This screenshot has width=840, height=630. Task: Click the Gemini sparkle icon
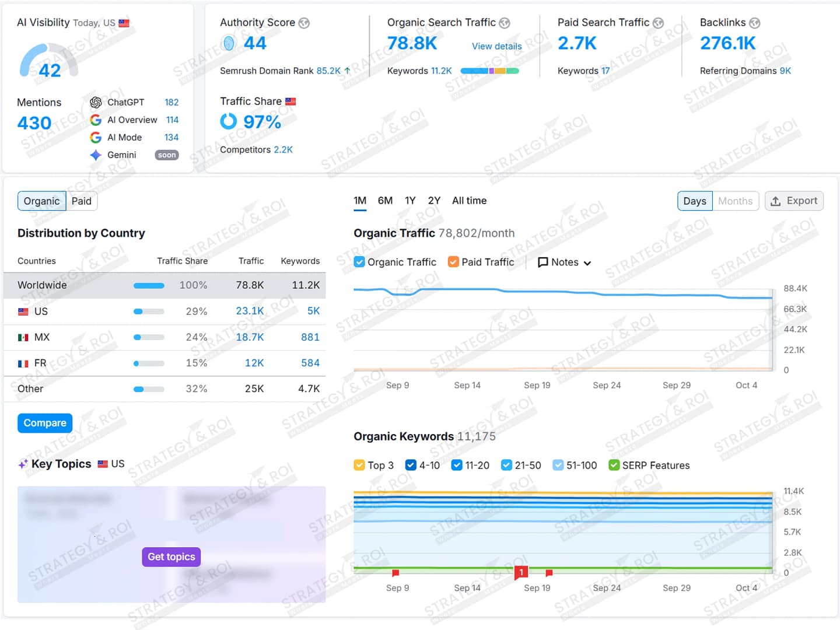[x=96, y=155]
